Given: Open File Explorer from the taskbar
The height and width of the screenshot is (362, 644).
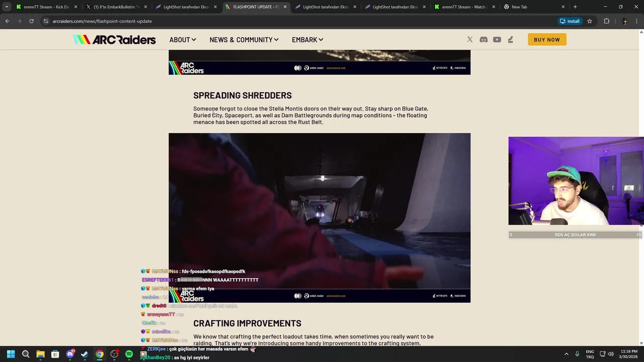Looking at the screenshot, I should pyautogui.click(x=40, y=354).
